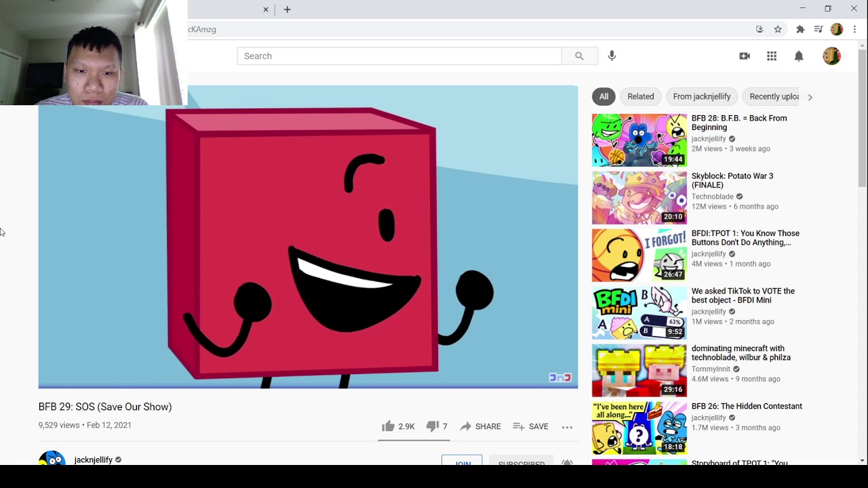
Task: Show more filter chips with right chevron
Action: (x=810, y=97)
